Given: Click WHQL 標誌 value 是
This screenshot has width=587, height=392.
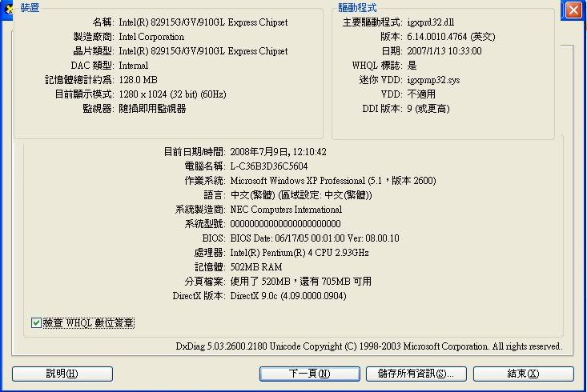Looking at the screenshot, I should pyautogui.click(x=412, y=66).
